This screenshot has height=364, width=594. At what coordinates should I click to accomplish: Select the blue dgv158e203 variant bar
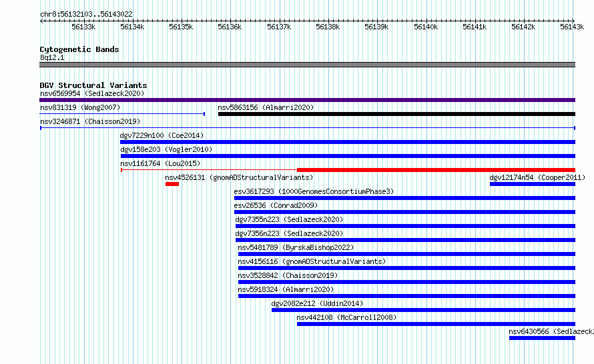point(348,156)
